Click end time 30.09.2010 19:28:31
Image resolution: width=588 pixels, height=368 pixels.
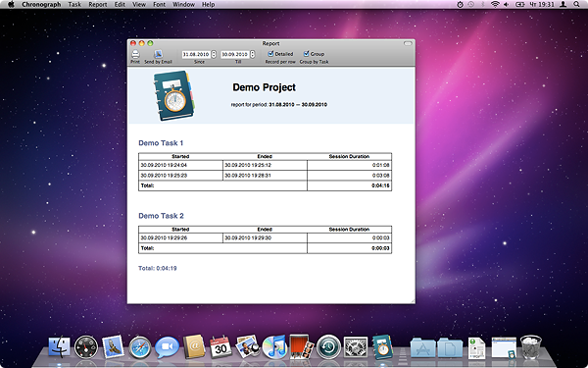248,176
